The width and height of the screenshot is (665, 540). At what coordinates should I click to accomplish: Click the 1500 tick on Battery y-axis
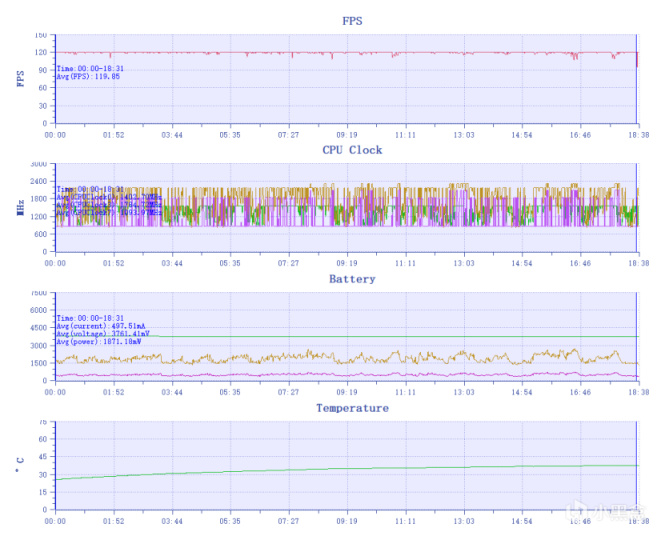pos(39,363)
